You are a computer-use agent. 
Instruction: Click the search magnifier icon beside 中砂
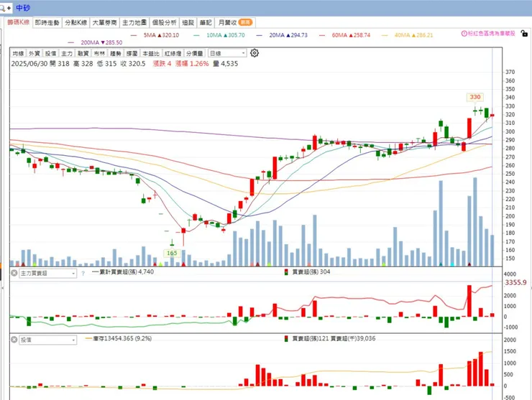point(2,8)
